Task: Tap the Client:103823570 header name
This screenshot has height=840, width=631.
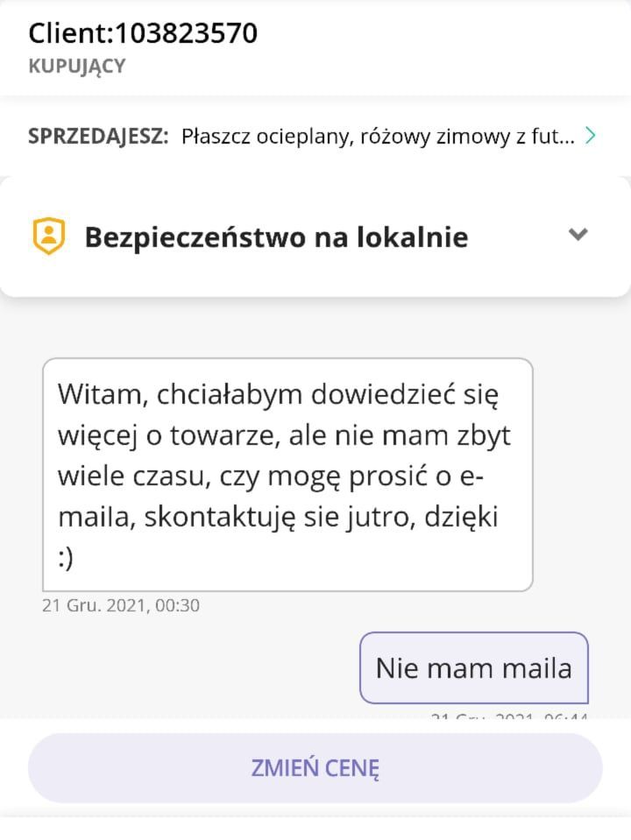Action: [143, 32]
